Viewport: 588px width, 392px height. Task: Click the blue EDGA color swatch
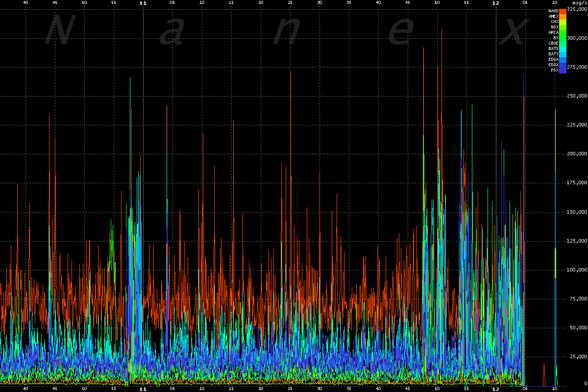click(563, 59)
